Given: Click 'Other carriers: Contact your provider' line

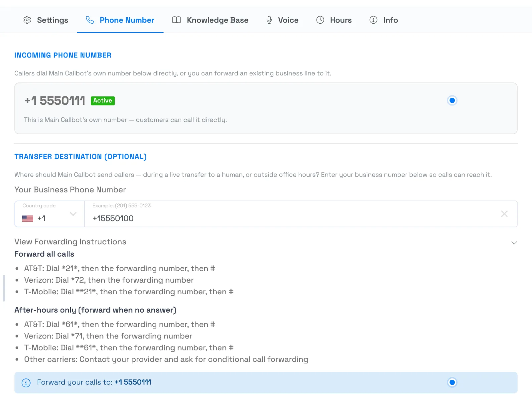Looking at the screenshot, I should [166, 359].
